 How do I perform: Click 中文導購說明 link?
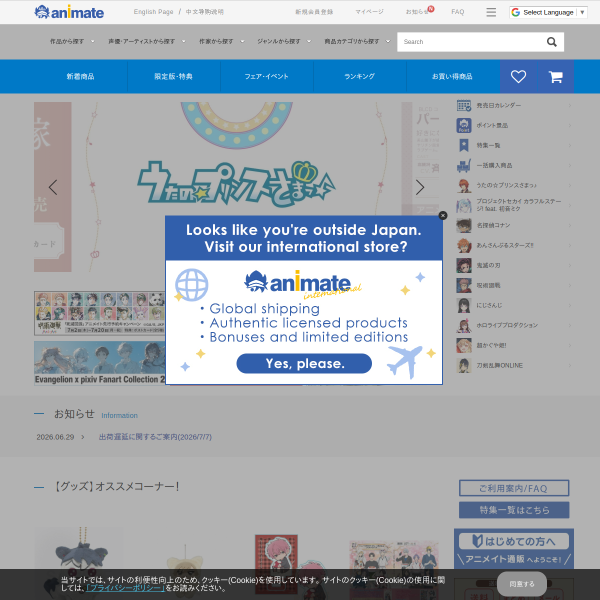205,12
